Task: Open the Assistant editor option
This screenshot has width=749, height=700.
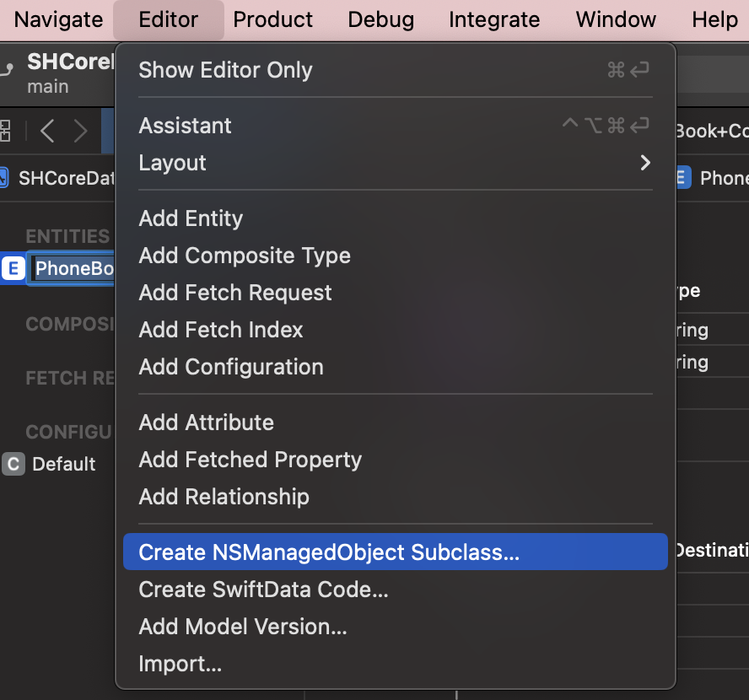Action: click(x=185, y=126)
